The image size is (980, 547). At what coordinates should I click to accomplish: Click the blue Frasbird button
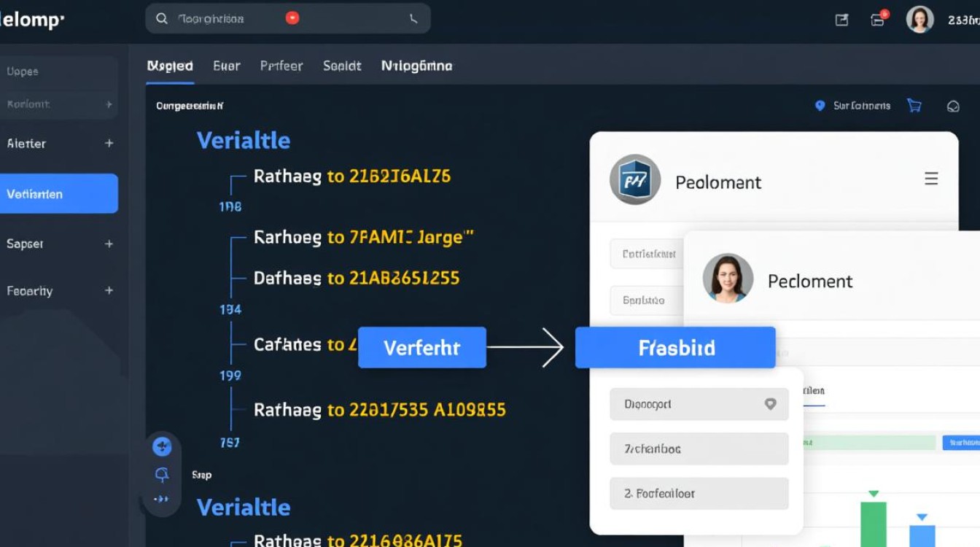pos(675,348)
